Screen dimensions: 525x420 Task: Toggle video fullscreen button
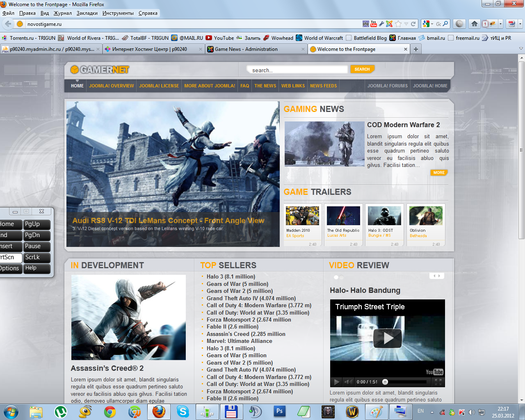click(x=438, y=382)
